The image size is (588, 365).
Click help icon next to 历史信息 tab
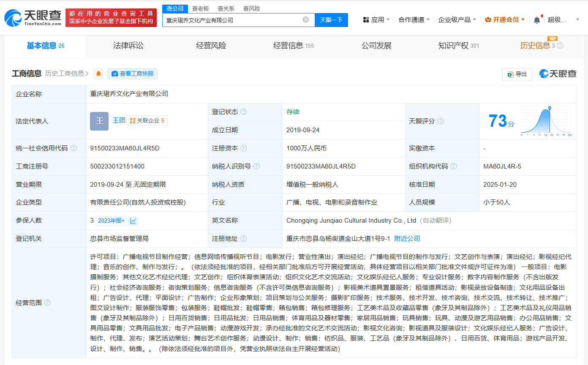(x=560, y=46)
